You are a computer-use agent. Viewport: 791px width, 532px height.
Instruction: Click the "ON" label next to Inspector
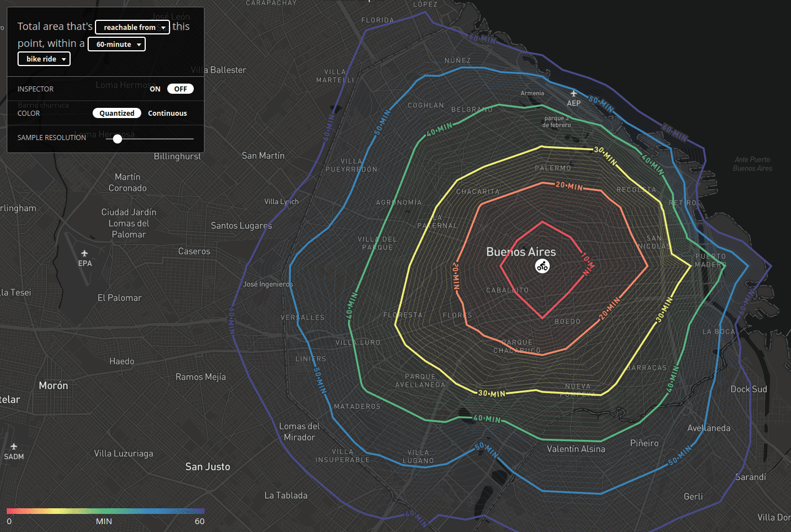click(155, 89)
